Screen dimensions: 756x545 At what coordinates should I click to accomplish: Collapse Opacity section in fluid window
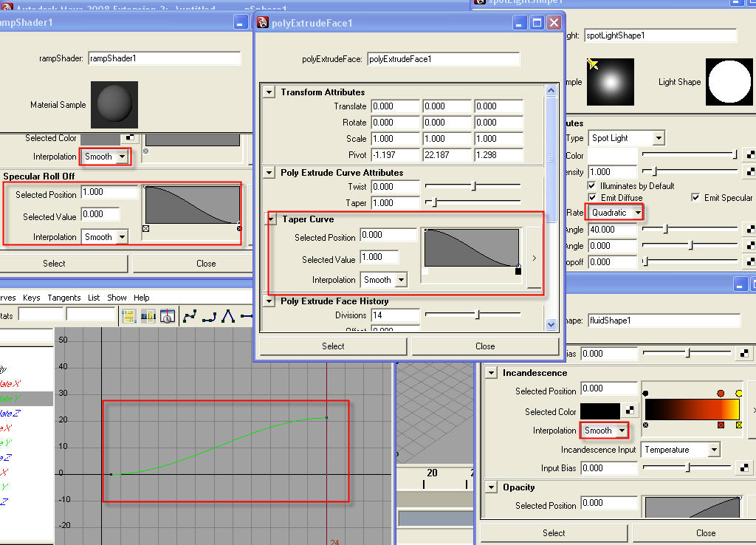(x=491, y=487)
